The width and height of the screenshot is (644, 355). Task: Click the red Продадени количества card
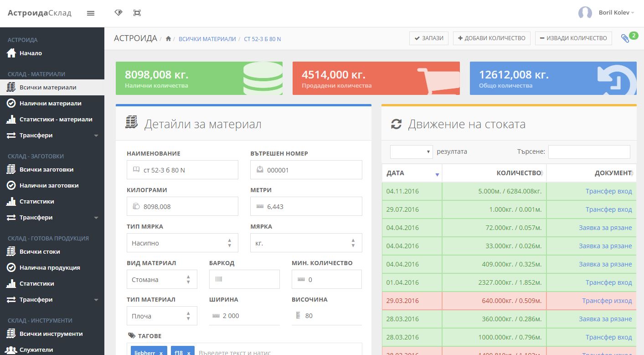click(x=376, y=78)
